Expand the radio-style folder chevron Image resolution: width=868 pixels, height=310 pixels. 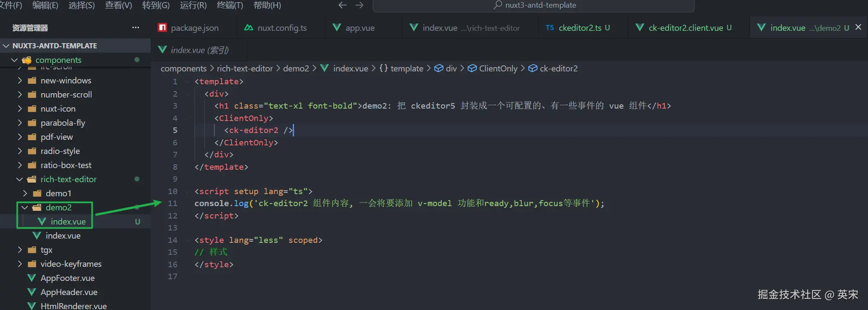(x=20, y=151)
